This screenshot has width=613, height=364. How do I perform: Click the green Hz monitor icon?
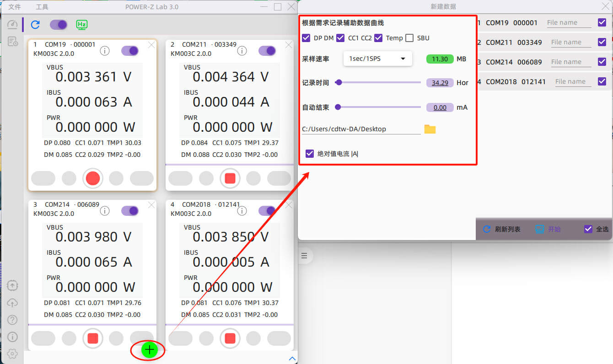(82, 25)
